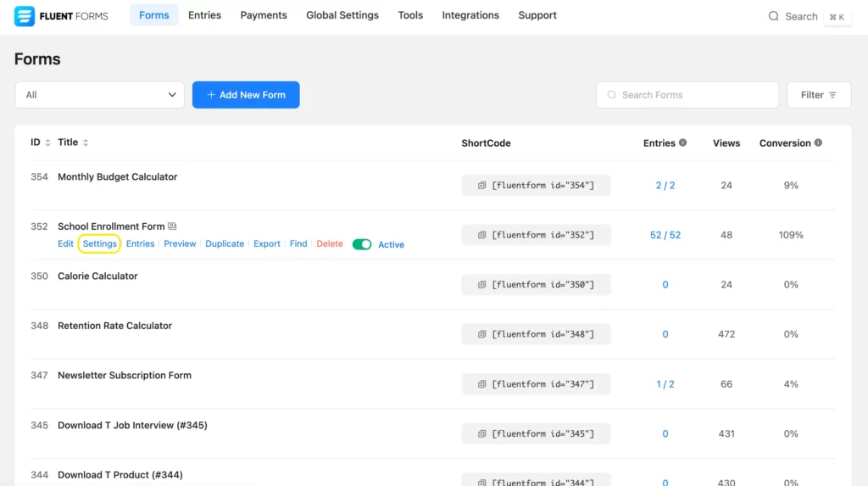Screen dimensions: 868x486
Task: Go to Payments menu
Action: tap(264, 15)
